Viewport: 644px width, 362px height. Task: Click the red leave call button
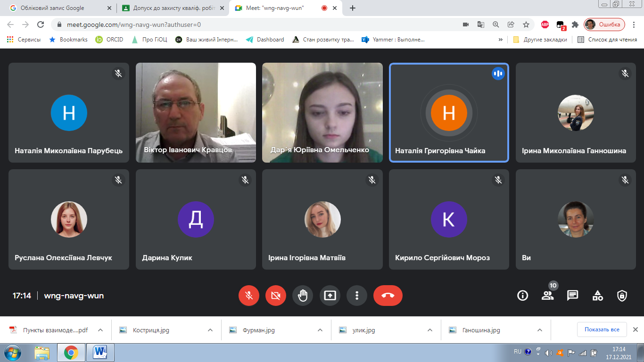click(388, 296)
